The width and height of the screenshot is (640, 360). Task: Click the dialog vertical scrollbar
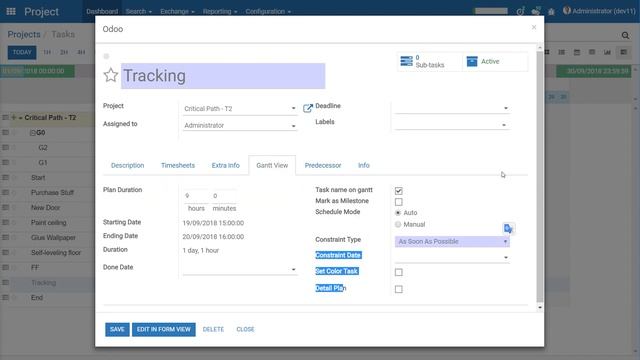click(540, 178)
